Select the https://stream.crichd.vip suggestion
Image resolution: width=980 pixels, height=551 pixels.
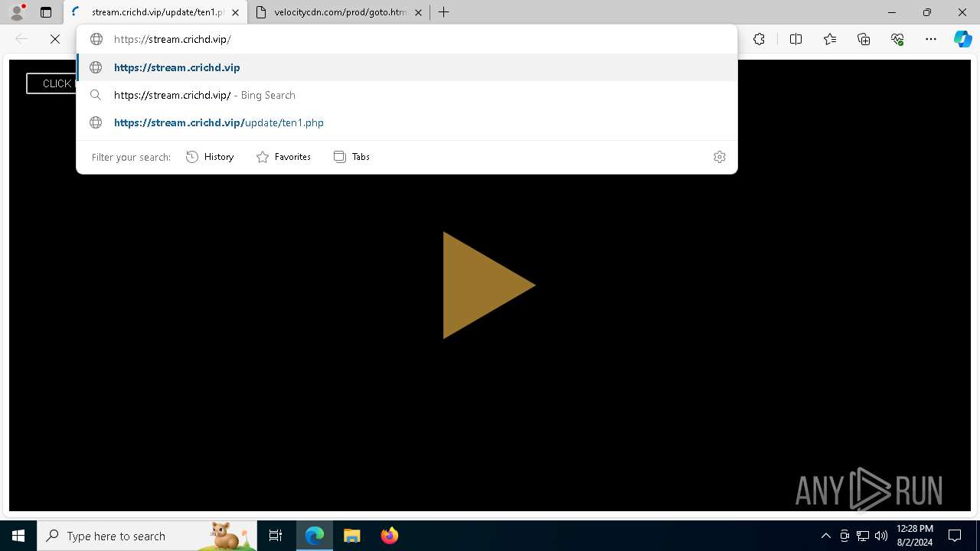point(407,67)
